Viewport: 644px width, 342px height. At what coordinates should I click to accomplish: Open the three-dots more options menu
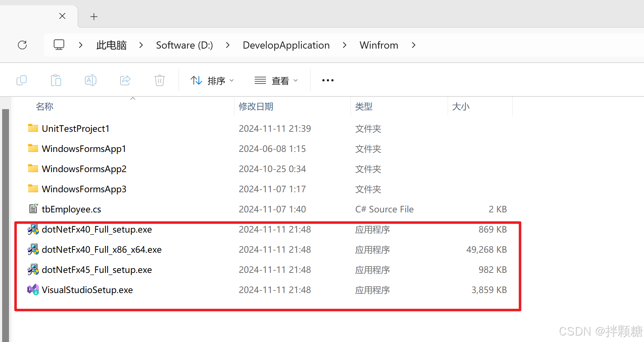328,80
